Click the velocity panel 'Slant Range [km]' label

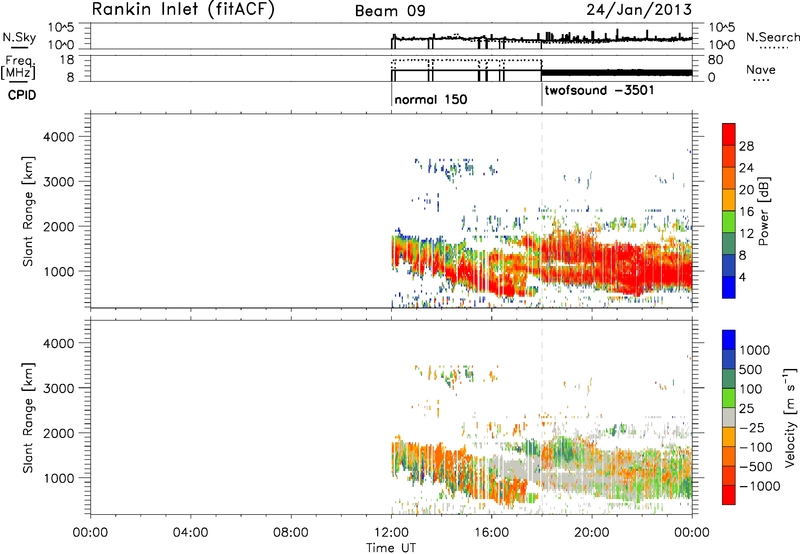pyautogui.click(x=28, y=417)
